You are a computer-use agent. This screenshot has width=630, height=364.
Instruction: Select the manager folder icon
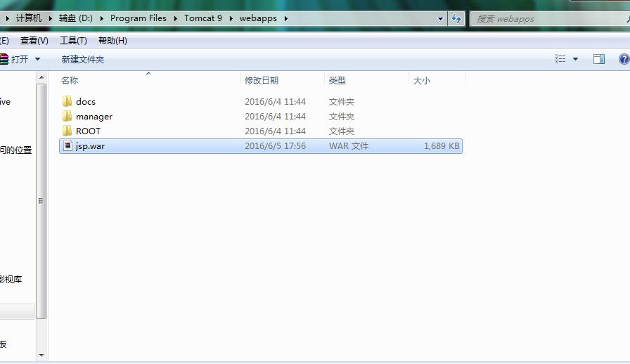[x=67, y=116]
